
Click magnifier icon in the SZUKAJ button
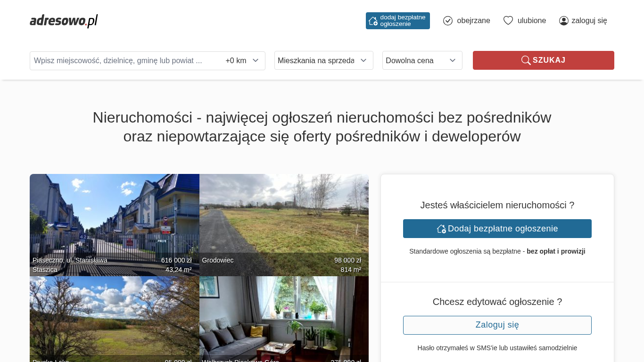point(526,60)
